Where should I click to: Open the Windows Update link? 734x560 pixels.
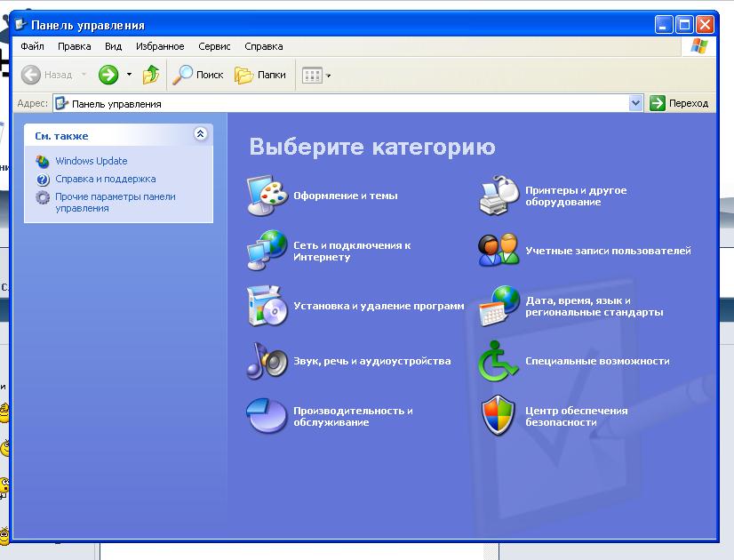click(x=92, y=161)
